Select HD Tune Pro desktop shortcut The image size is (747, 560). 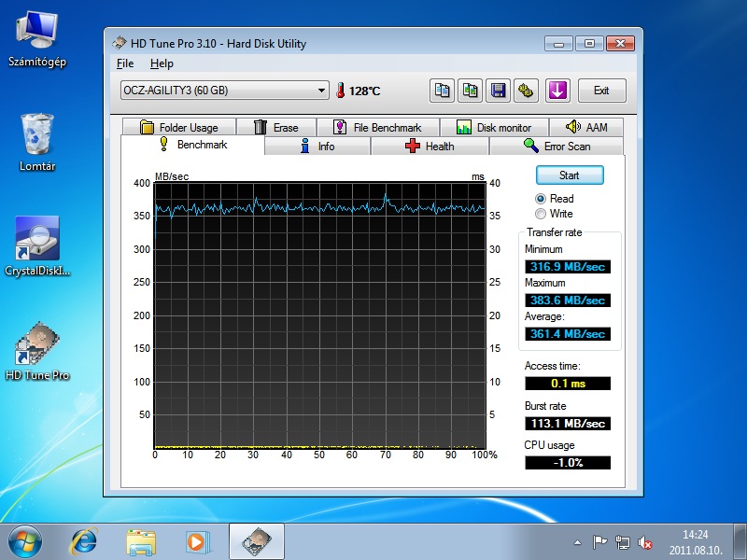click(x=37, y=351)
